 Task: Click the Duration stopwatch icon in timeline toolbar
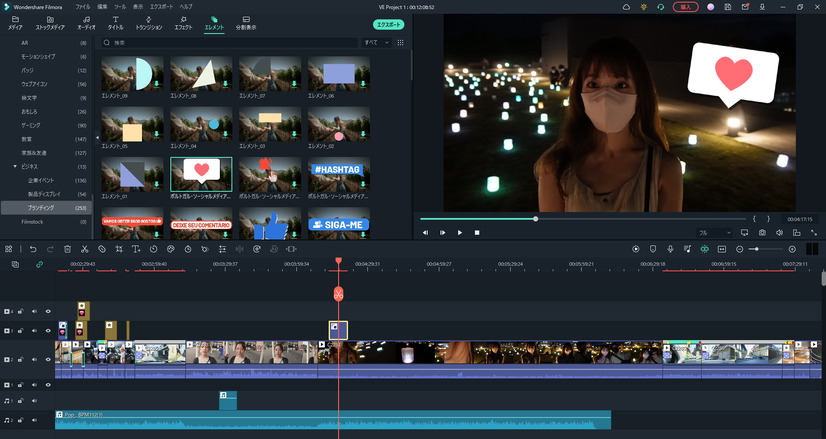coord(188,249)
